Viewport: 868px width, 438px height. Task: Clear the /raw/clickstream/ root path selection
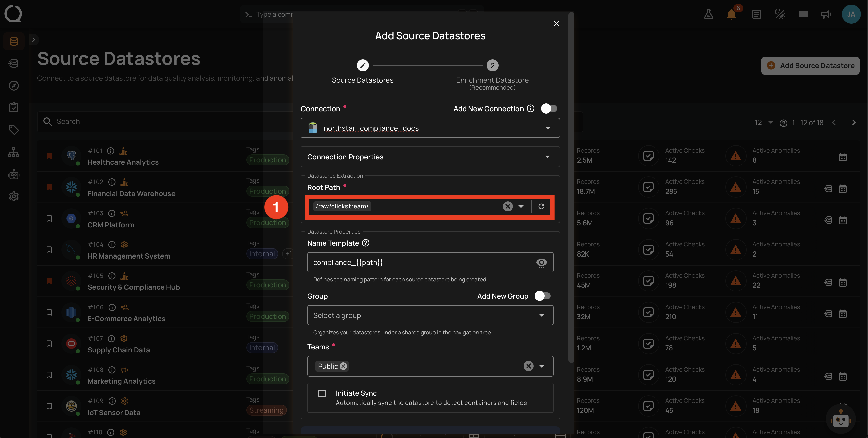pos(508,206)
